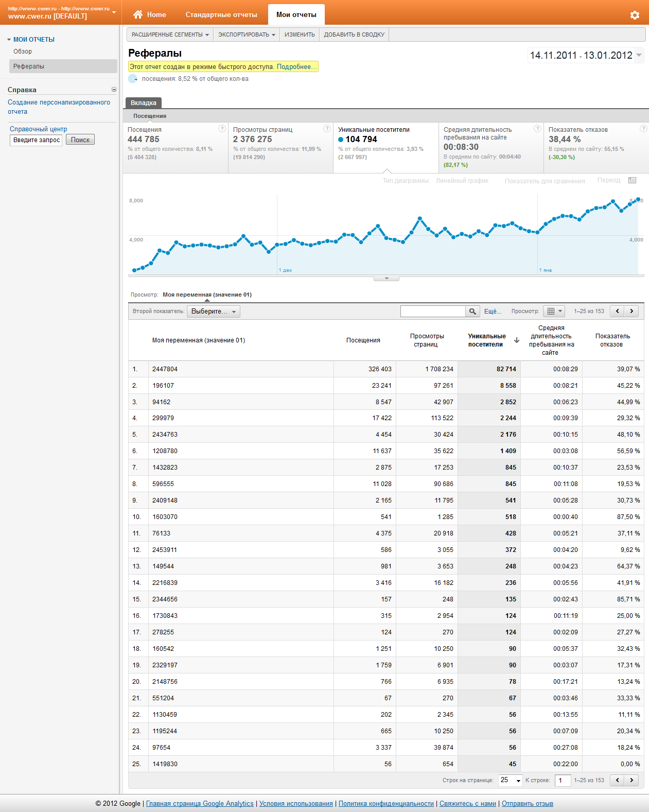Viewport: 649px width, 812px height.
Task: Expand Второй показатель Выберите dropdown
Action: coord(213,312)
